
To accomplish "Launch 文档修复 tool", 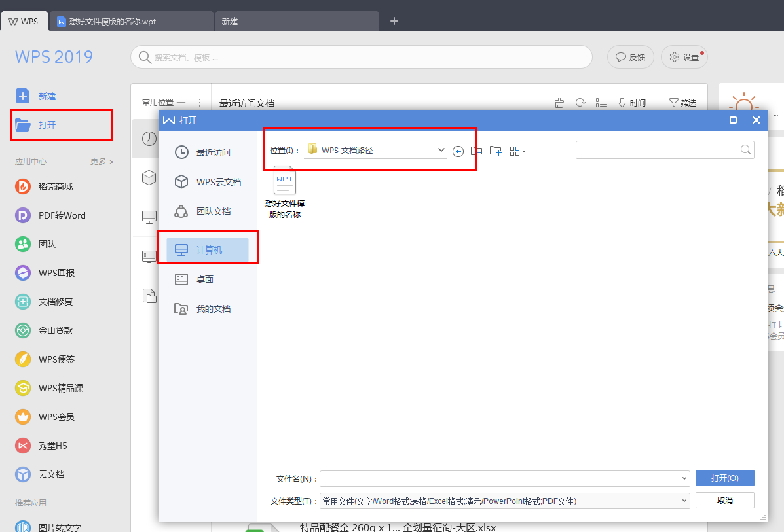I will coord(44,302).
